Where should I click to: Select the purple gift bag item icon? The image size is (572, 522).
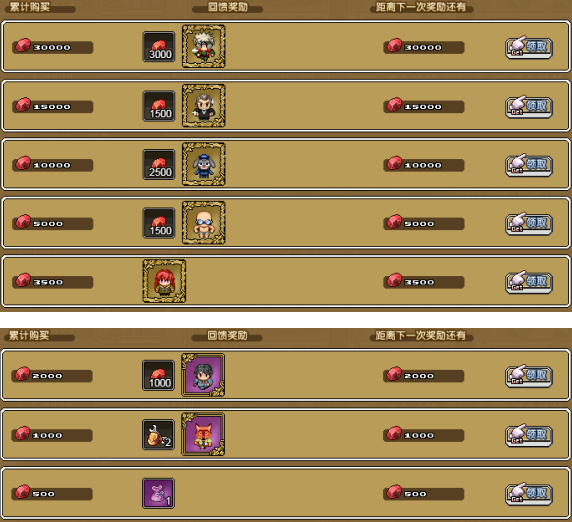pos(158,493)
